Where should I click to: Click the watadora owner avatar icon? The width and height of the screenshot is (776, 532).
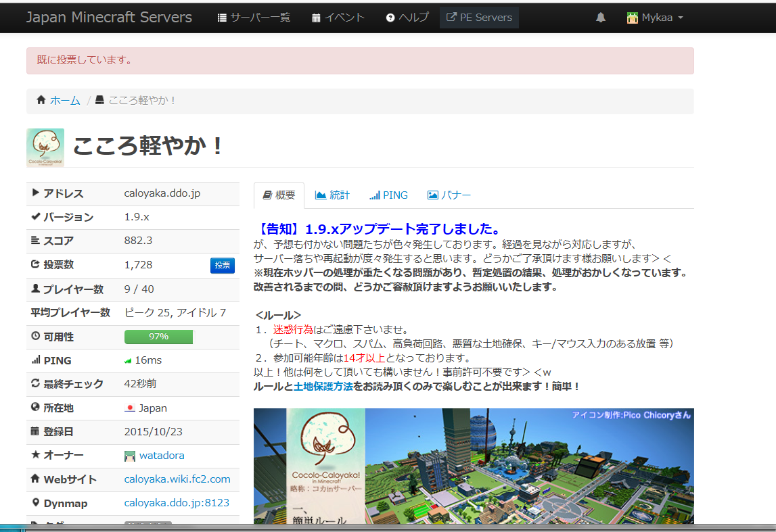(x=130, y=456)
